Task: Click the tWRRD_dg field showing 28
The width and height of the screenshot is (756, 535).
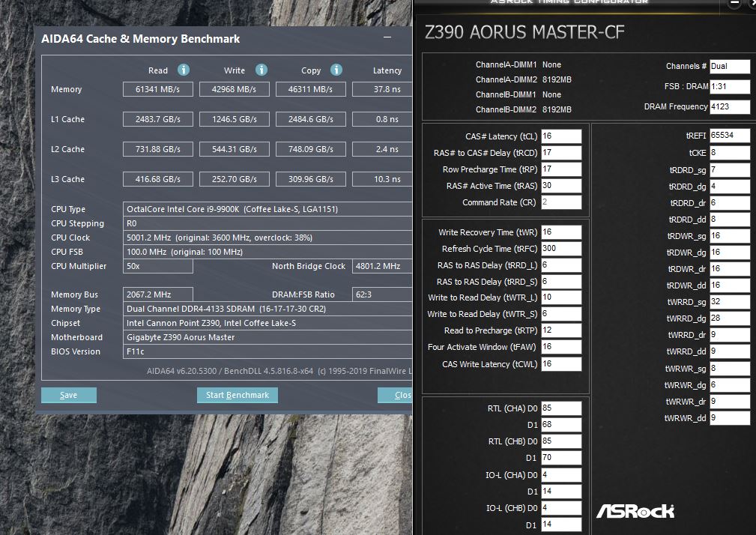Action: click(730, 318)
